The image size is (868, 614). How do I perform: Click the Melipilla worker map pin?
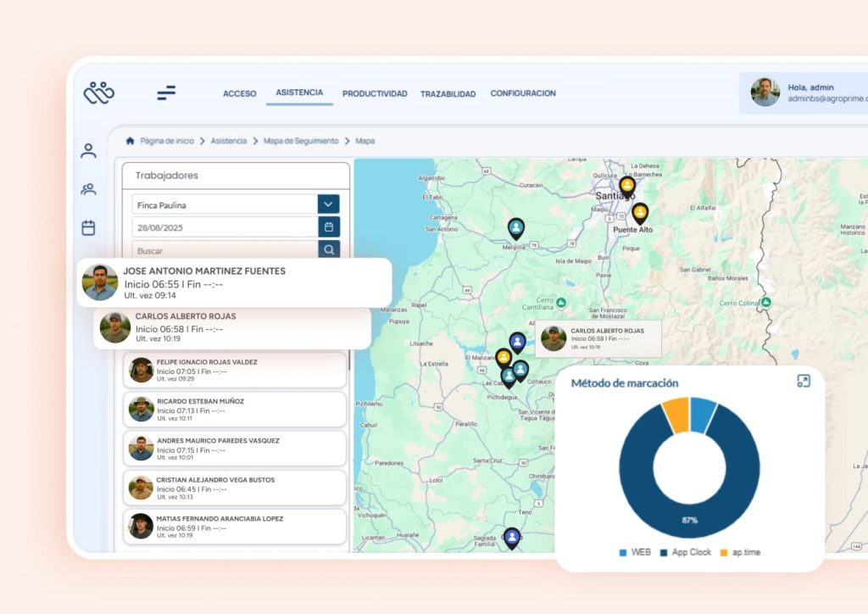515,227
